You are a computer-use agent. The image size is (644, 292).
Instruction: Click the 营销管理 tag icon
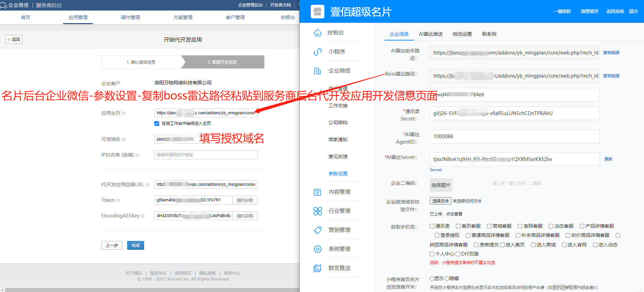pos(318,230)
